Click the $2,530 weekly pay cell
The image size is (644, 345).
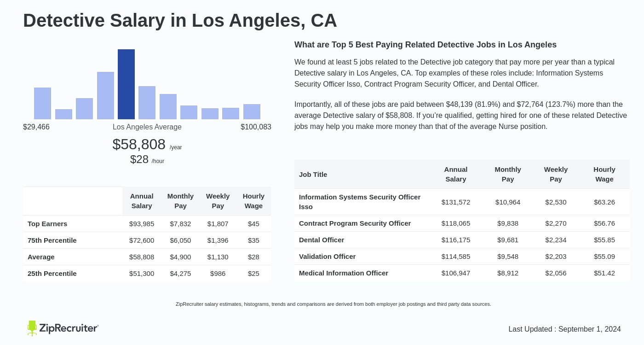point(556,202)
